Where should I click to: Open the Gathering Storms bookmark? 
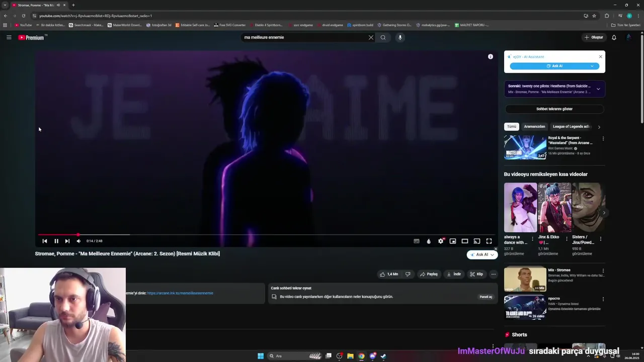tap(394, 25)
